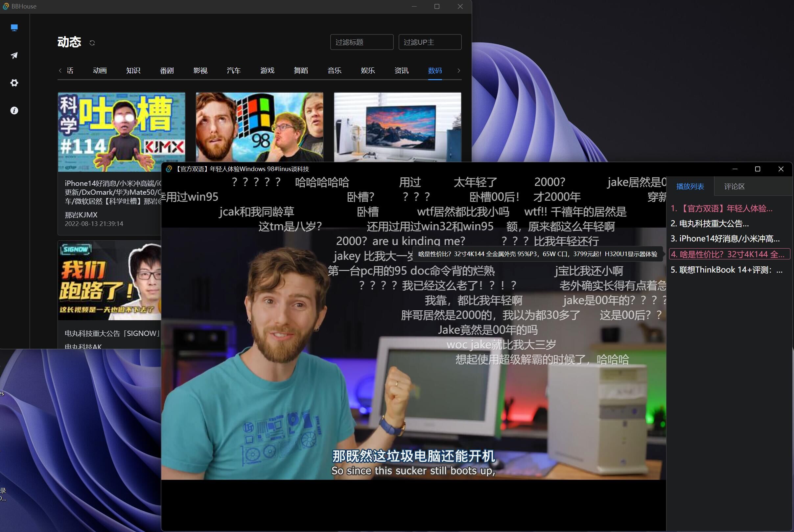The image size is (794, 532).
Task: Click the 过滤标题 filter input field
Action: click(x=362, y=42)
